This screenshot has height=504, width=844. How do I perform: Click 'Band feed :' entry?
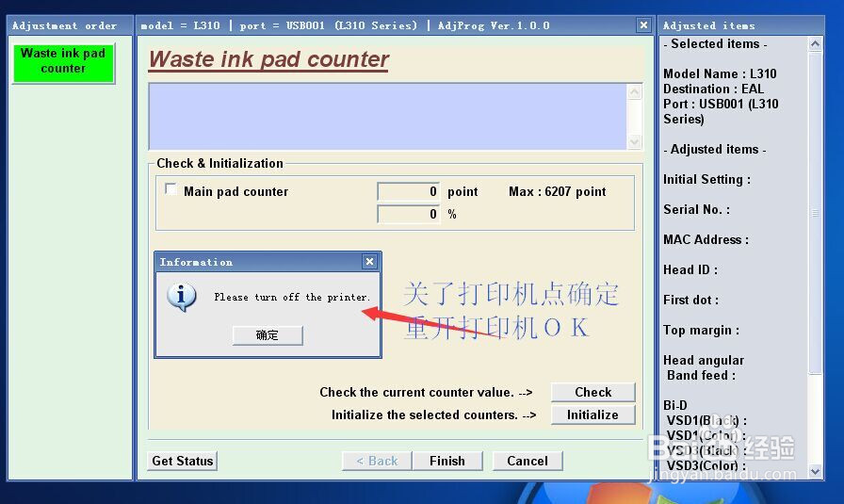(702, 375)
